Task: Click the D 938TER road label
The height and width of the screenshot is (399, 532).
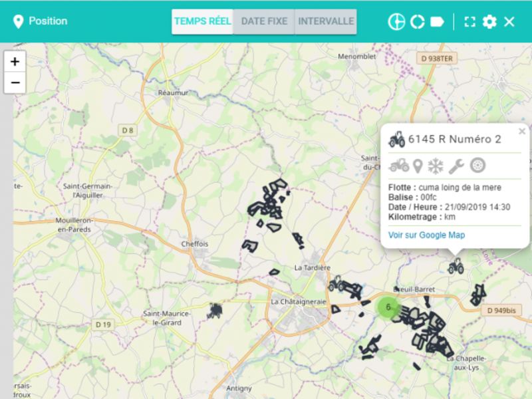Action: point(437,59)
